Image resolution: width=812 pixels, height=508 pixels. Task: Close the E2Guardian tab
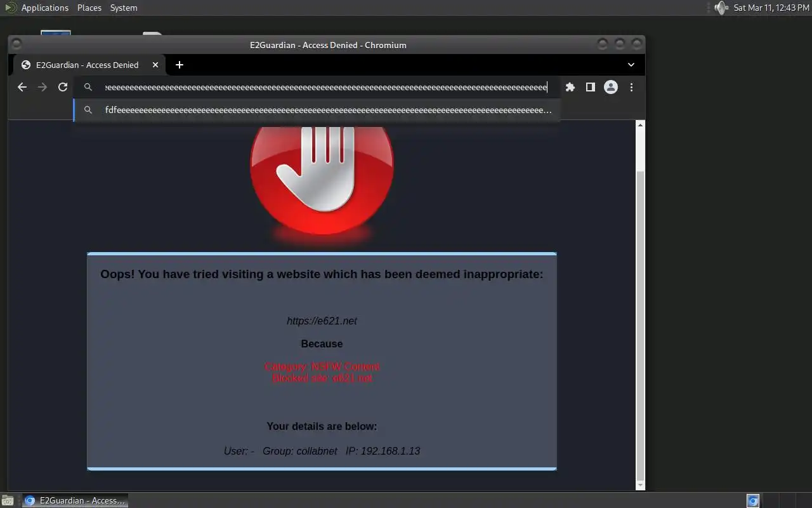click(x=155, y=65)
